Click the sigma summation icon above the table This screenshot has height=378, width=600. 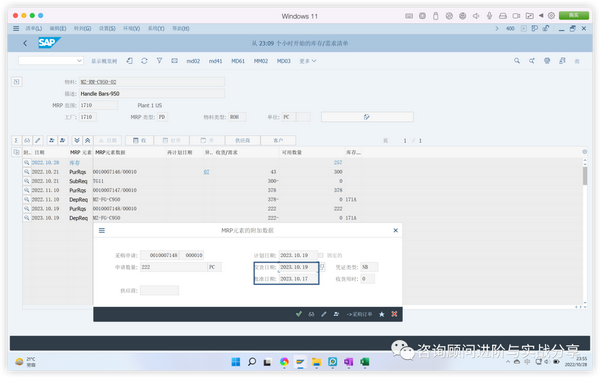tap(16, 140)
